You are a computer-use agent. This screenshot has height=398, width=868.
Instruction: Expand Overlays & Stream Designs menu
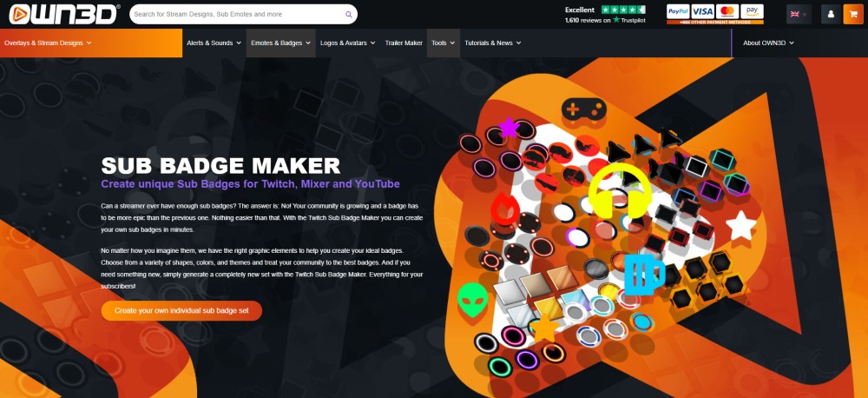[x=48, y=43]
